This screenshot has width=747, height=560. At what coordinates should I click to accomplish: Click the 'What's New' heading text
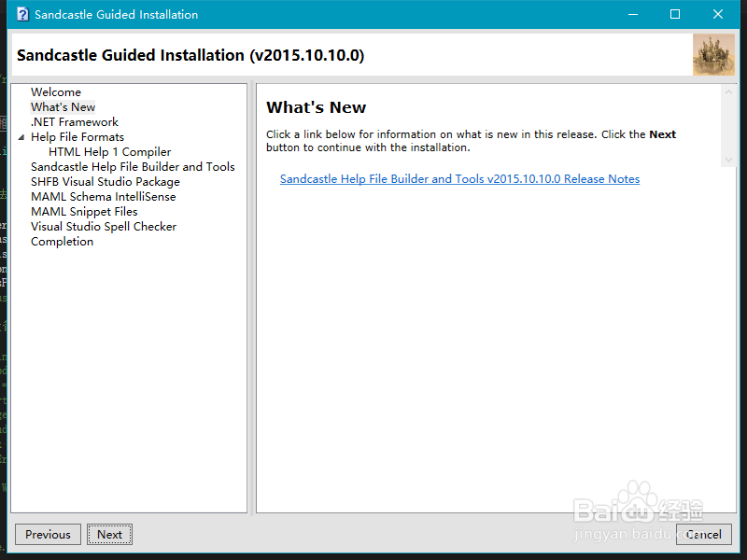coord(316,107)
